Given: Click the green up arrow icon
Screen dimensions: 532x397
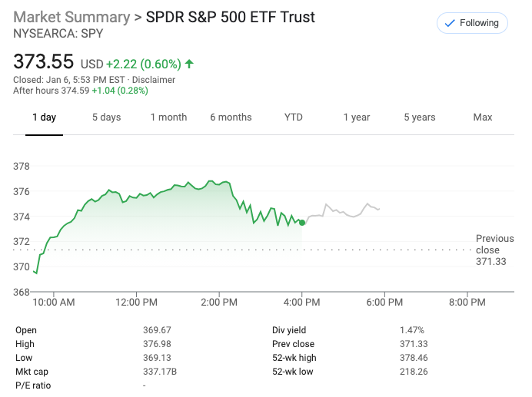Looking at the screenshot, I should [189, 64].
